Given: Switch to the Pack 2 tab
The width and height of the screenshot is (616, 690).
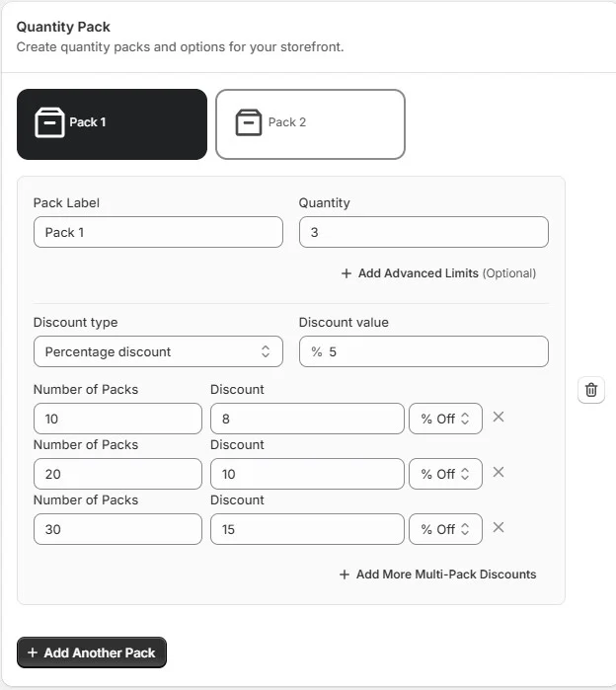Looking at the screenshot, I should point(310,124).
